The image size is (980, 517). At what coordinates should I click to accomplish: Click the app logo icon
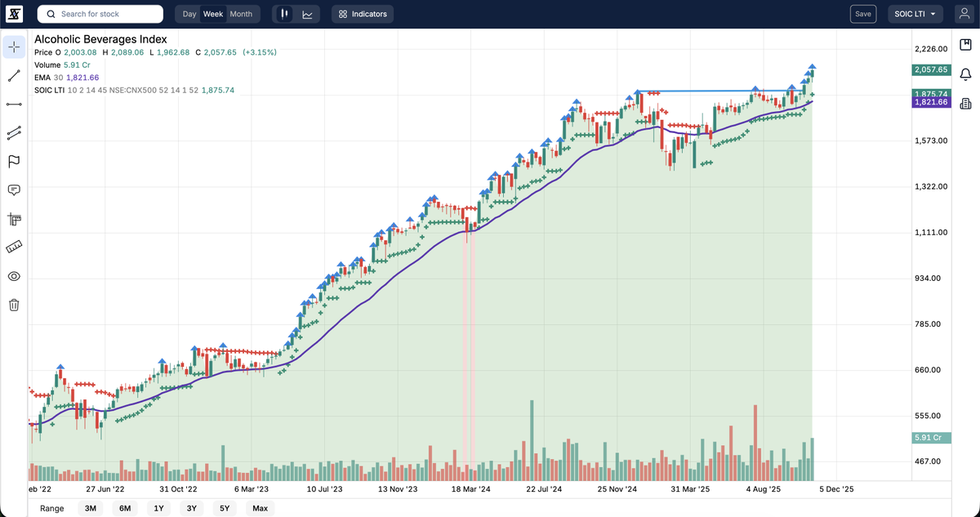15,14
